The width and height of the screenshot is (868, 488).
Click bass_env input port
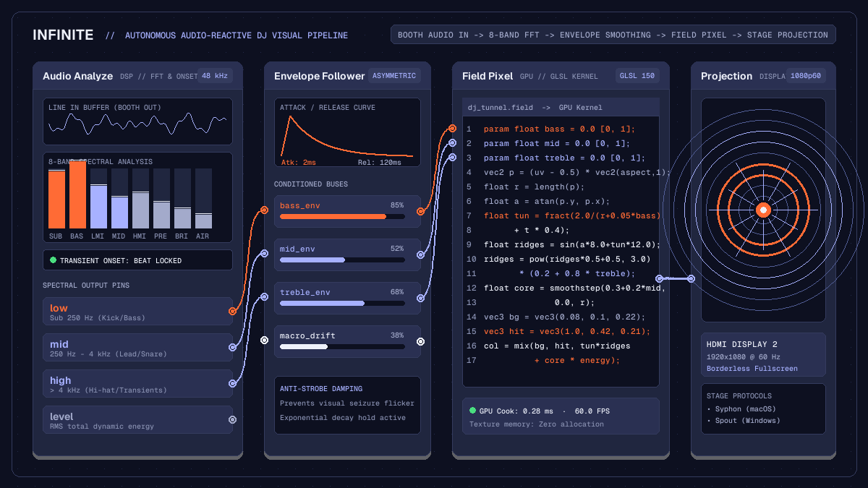pyautogui.click(x=264, y=211)
